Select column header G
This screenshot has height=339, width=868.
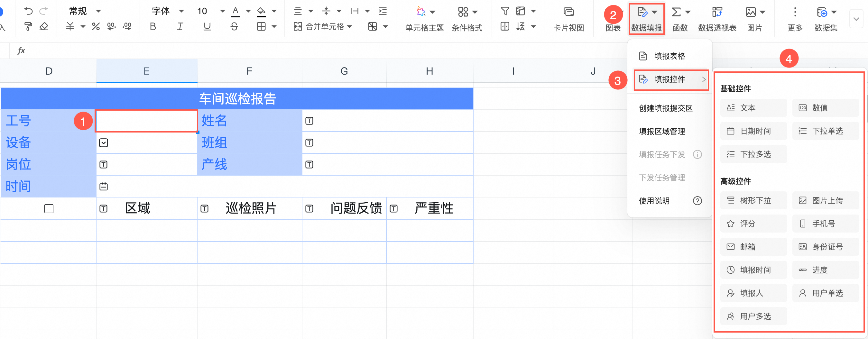[344, 71]
